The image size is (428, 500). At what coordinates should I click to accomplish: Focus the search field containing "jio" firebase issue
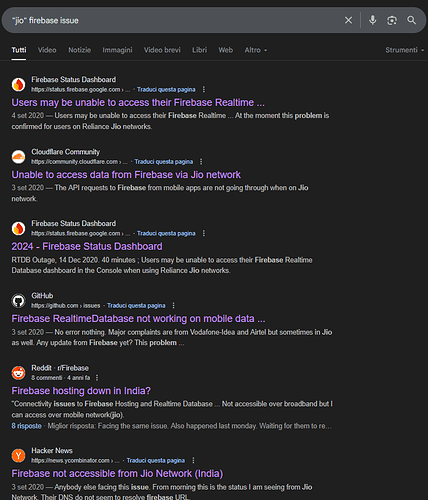point(173,20)
